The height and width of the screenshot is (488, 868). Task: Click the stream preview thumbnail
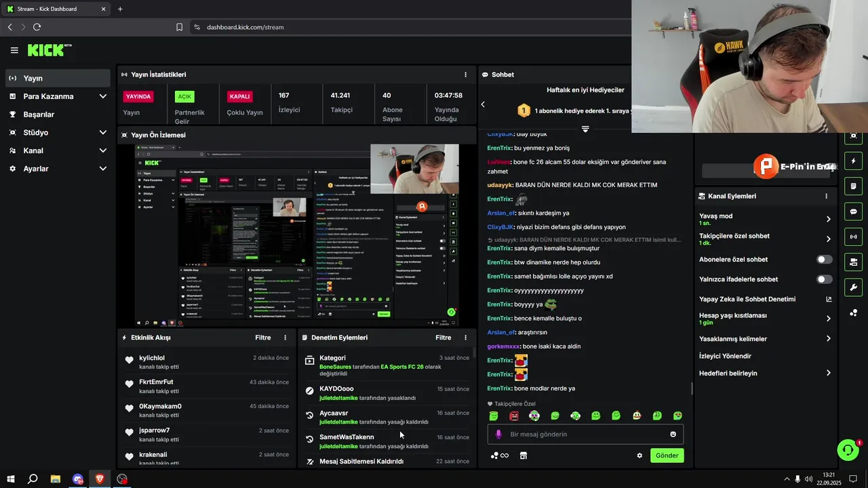point(296,235)
